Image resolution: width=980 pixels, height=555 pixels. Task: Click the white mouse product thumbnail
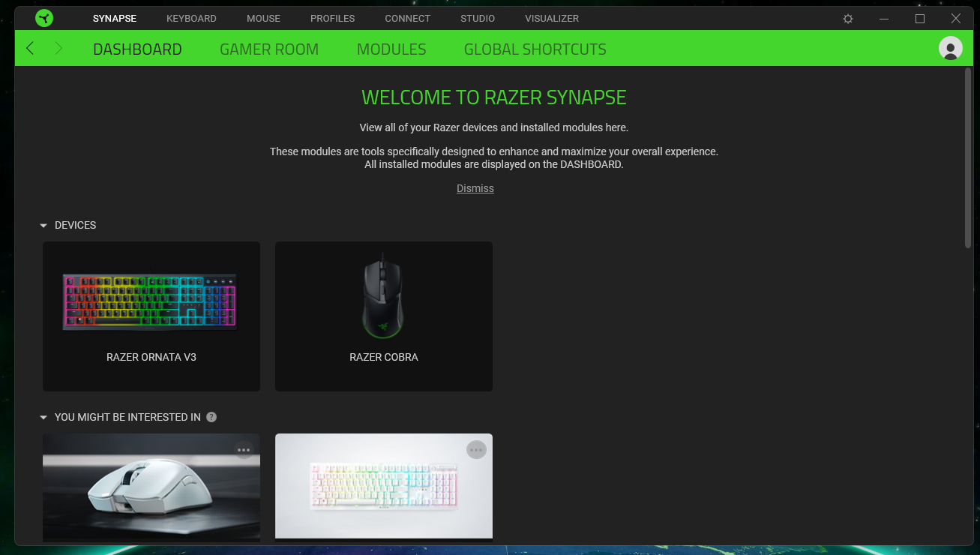coord(151,487)
